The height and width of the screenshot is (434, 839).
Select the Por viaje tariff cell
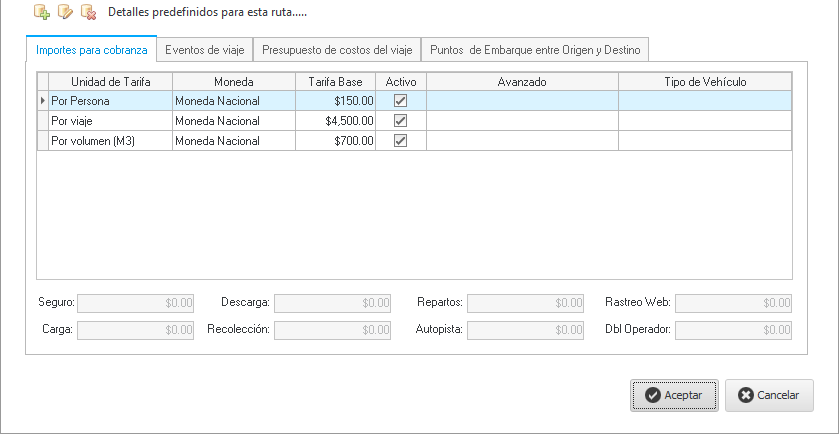coord(110,121)
